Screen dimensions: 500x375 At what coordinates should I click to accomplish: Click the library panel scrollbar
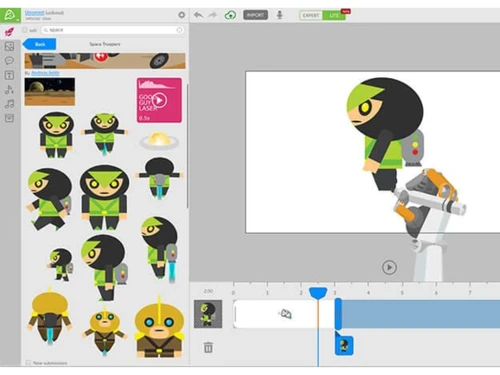click(x=188, y=146)
